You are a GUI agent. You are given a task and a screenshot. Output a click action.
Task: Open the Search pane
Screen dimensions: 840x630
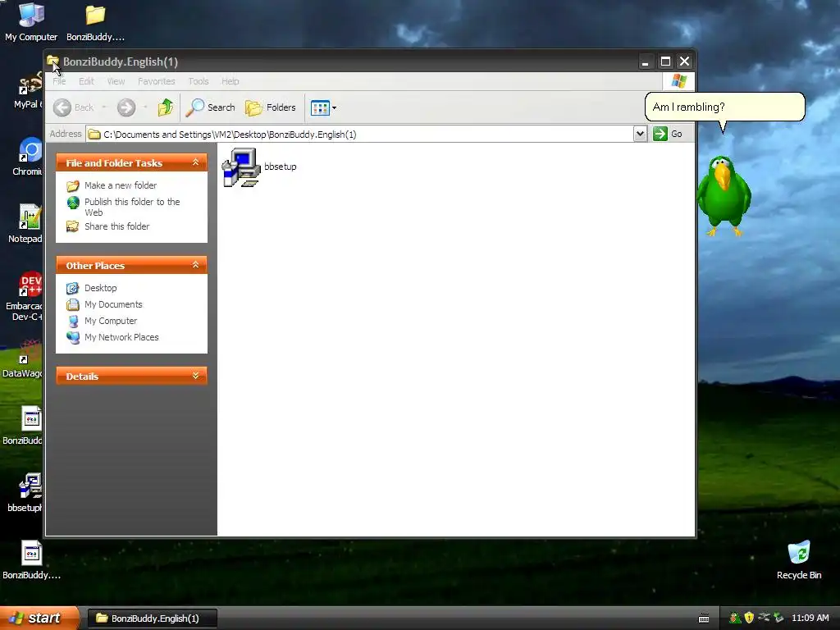pos(210,107)
